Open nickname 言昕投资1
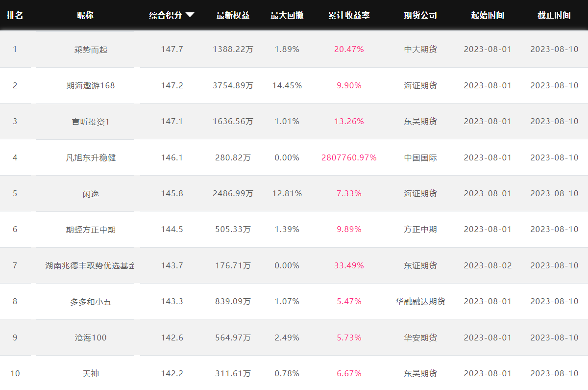Image resolution: width=588 pixels, height=390 pixels. tap(91, 122)
